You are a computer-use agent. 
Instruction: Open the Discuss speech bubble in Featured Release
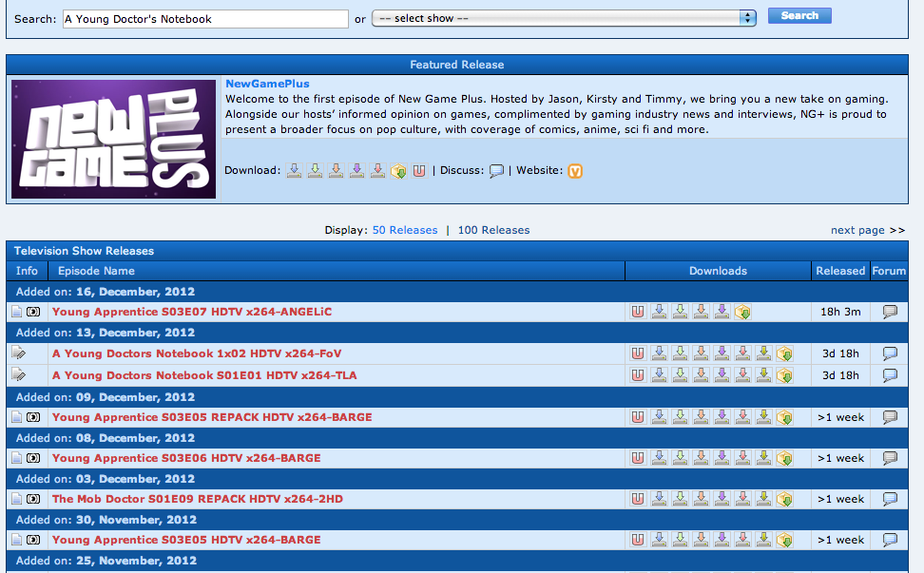coord(497,171)
